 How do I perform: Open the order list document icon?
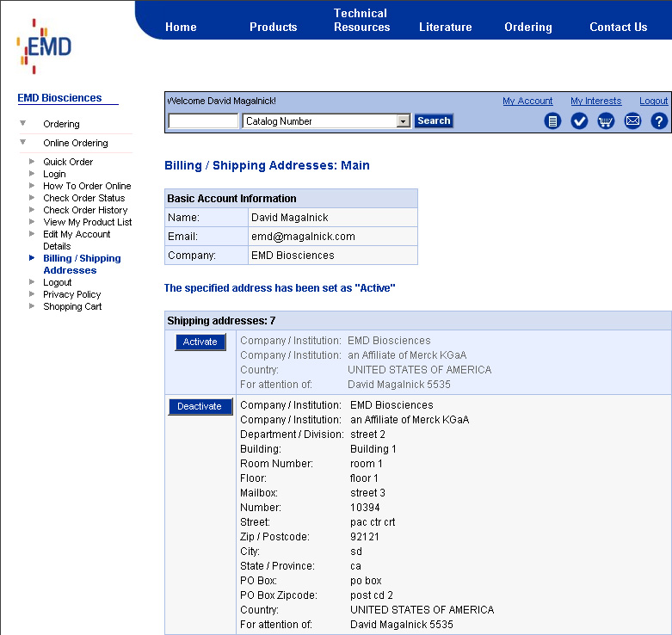(552, 121)
